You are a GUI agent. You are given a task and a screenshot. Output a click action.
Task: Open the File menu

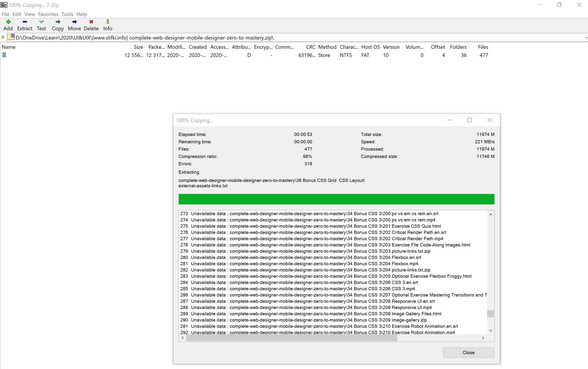(x=5, y=14)
